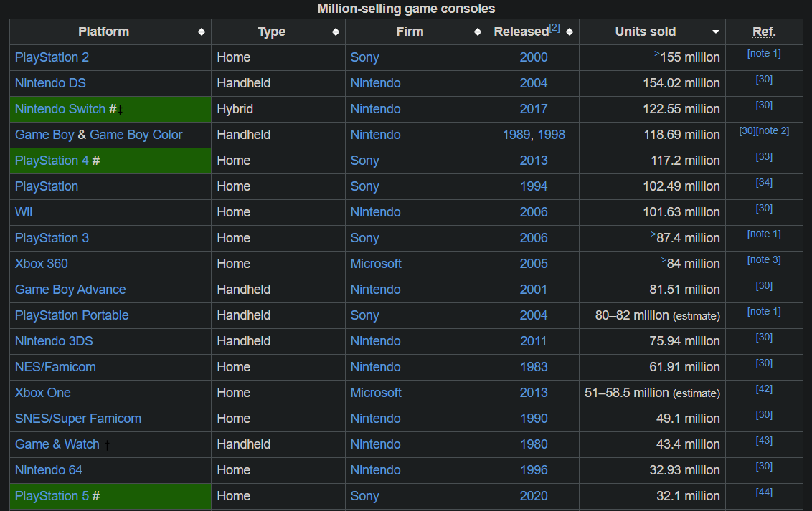The image size is (812, 511).
Task: Open the 2011 release year link
Action: (534, 341)
